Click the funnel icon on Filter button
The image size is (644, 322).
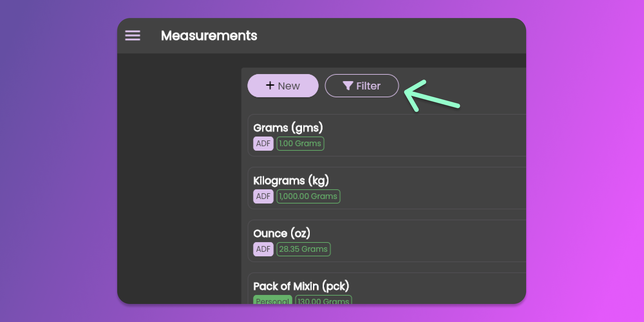pyautogui.click(x=348, y=86)
